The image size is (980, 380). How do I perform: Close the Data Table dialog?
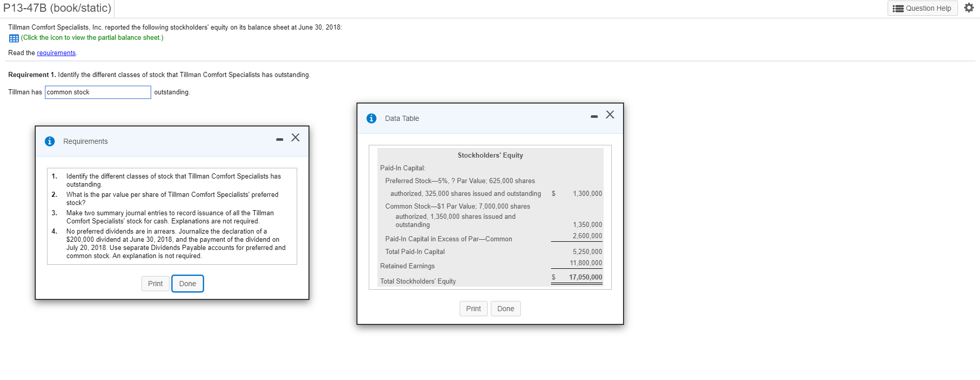coord(610,115)
